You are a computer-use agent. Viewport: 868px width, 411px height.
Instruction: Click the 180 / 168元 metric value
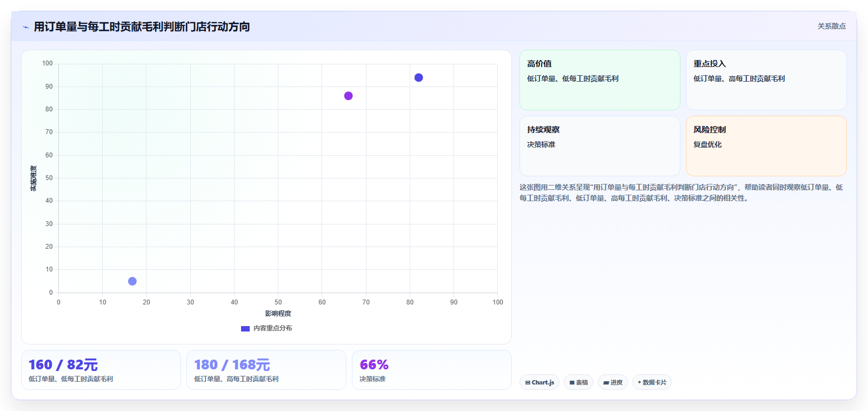pyautogui.click(x=232, y=365)
